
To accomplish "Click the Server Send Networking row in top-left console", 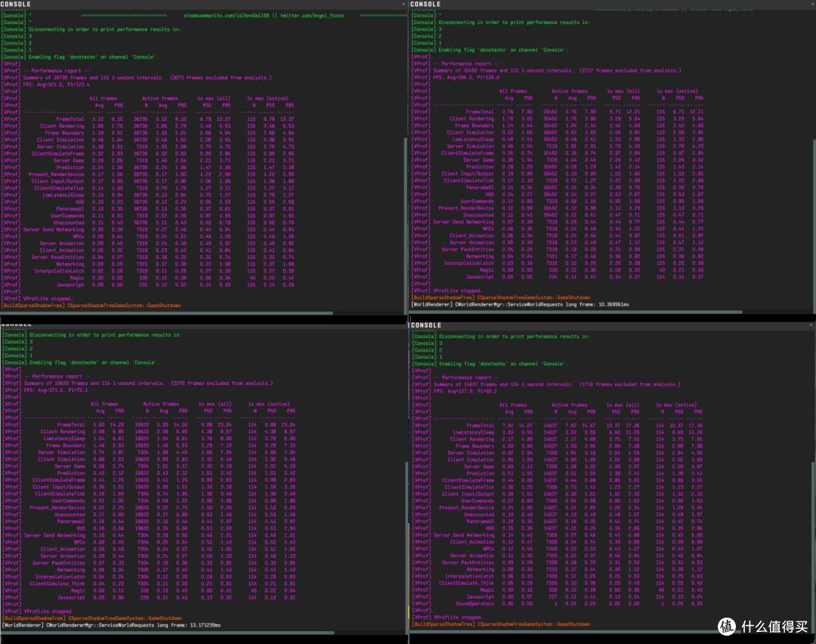I will point(148,230).
